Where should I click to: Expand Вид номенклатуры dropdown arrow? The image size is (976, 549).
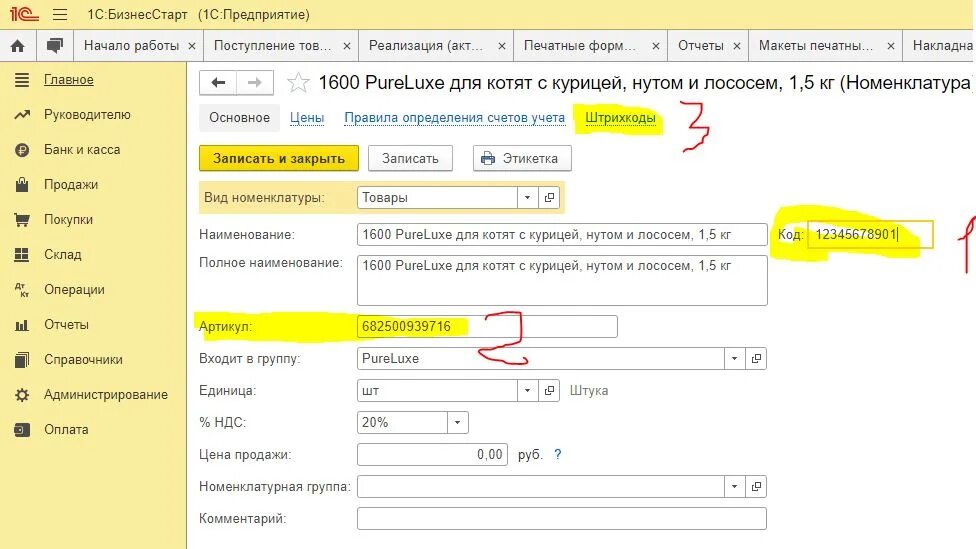[527, 197]
